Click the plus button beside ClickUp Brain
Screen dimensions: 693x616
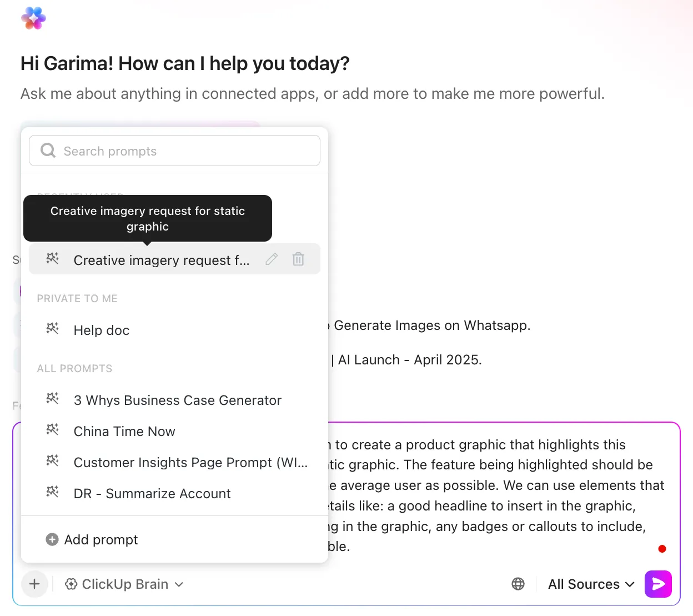[34, 584]
